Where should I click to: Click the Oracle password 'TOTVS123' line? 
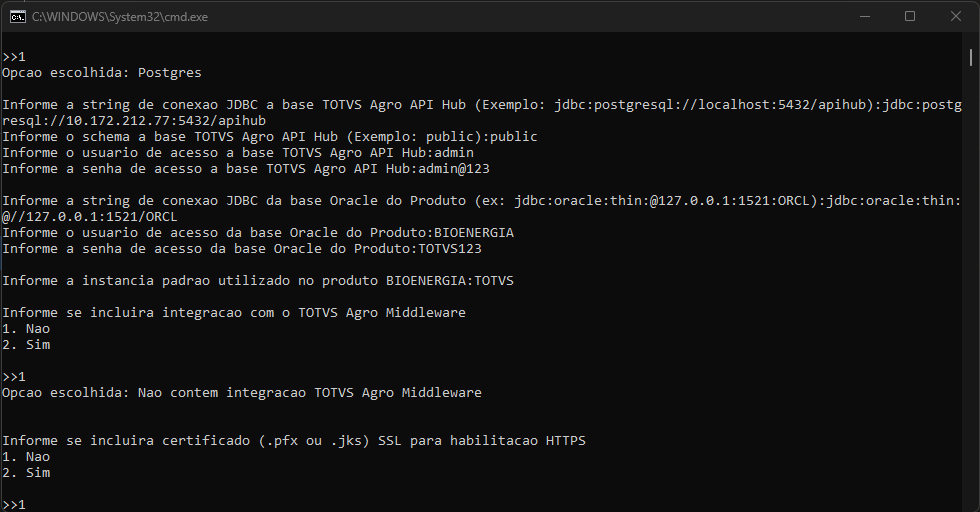[242, 249]
